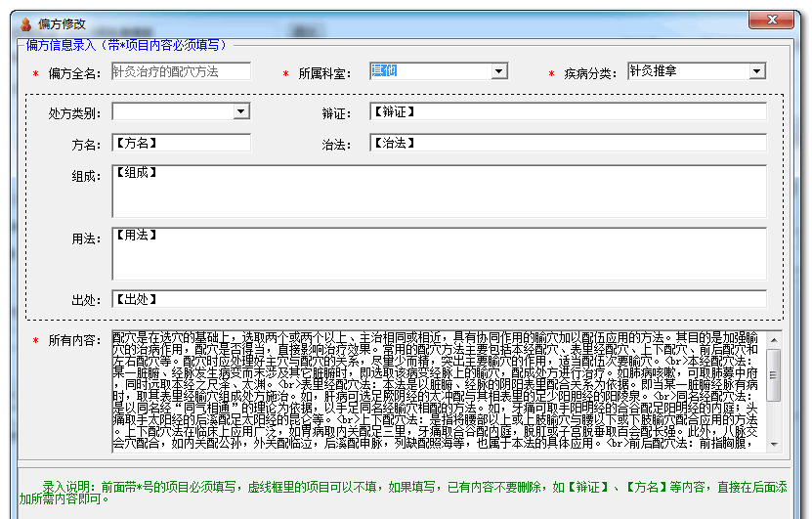Expand the 疾病分类 dropdown arrow
This screenshot has height=519, width=812.
pyautogui.click(x=757, y=71)
